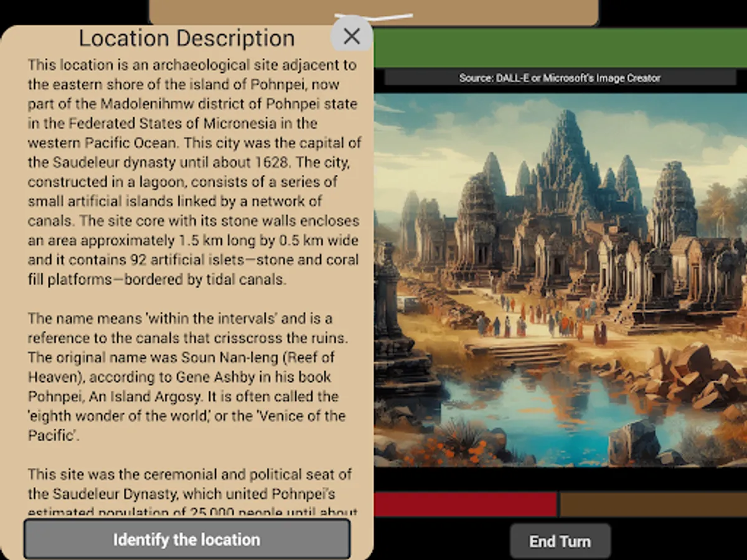The width and height of the screenshot is (747, 560).
Task: Select the brown progress bar segment
Action: [654, 504]
